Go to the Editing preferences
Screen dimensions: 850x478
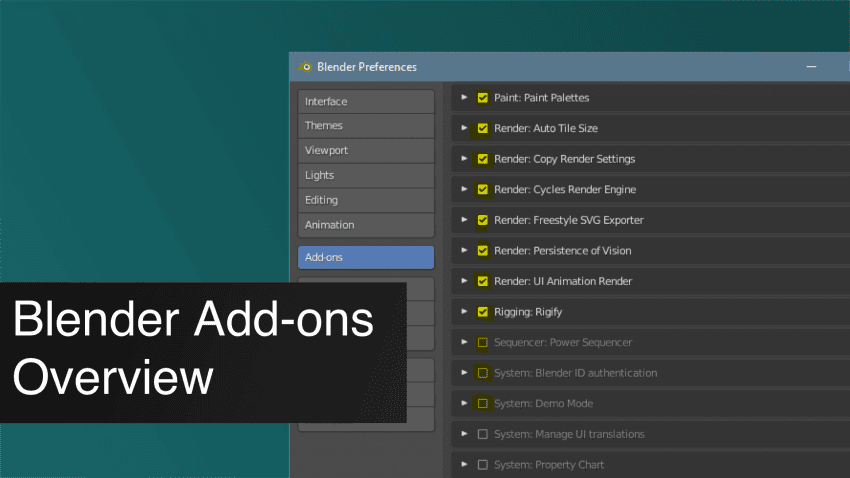coord(366,200)
